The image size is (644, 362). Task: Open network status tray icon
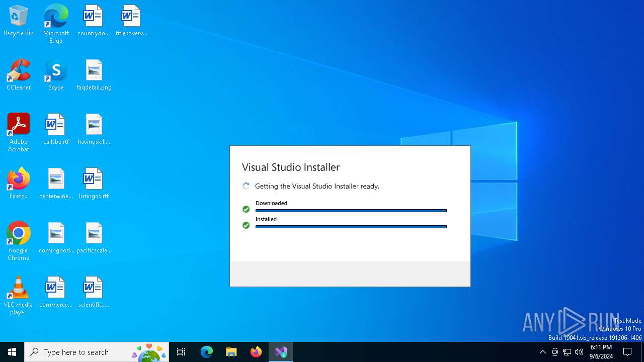pos(567,352)
